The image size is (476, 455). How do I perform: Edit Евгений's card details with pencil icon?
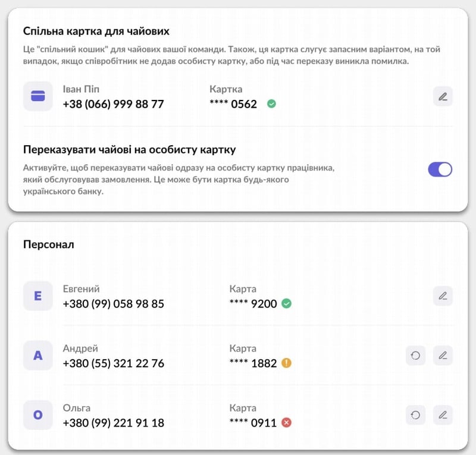point(443,296)
